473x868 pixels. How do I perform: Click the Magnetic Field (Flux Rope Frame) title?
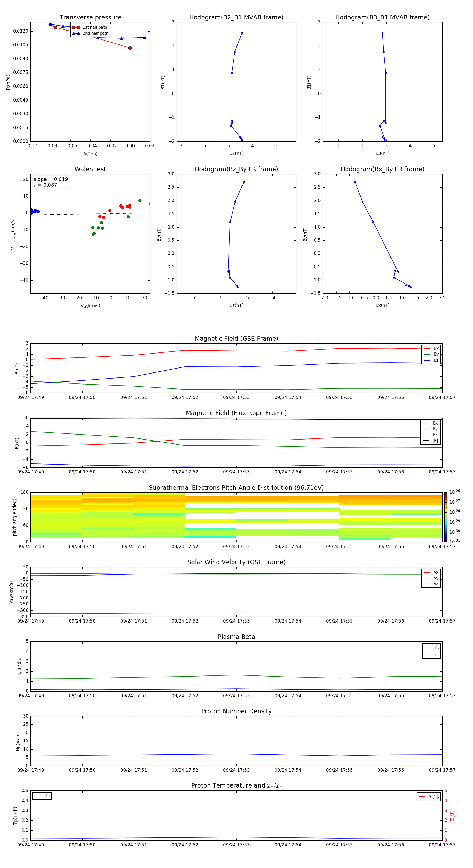click(236, 413)
